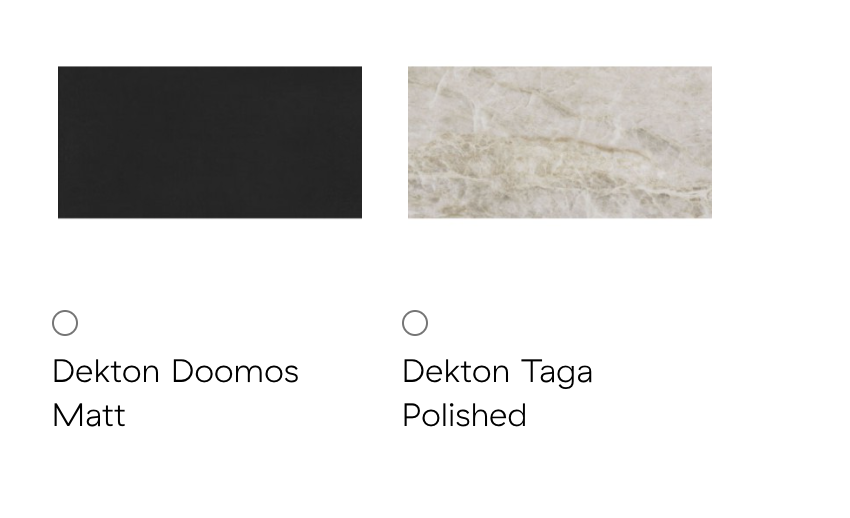The height and width of the screenshot is (518, 850).
Task: Tick the circle above Dekton Doomos
Action: point(65,323)
